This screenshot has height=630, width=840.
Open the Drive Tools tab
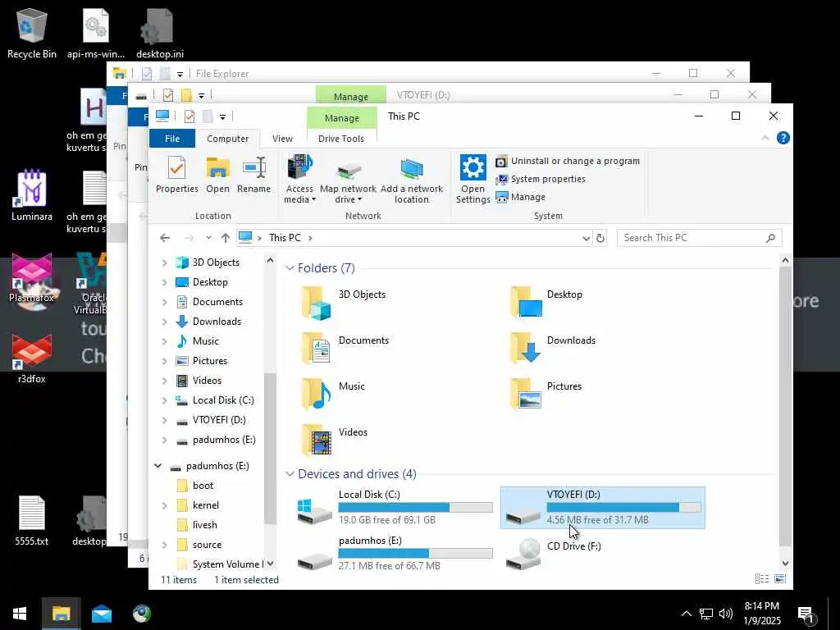(341, 138)
